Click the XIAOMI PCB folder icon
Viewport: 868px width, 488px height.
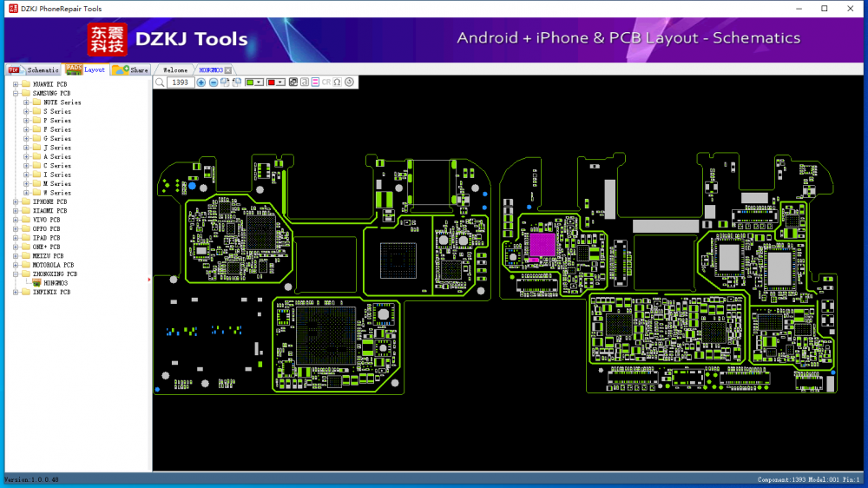[25, 210]
